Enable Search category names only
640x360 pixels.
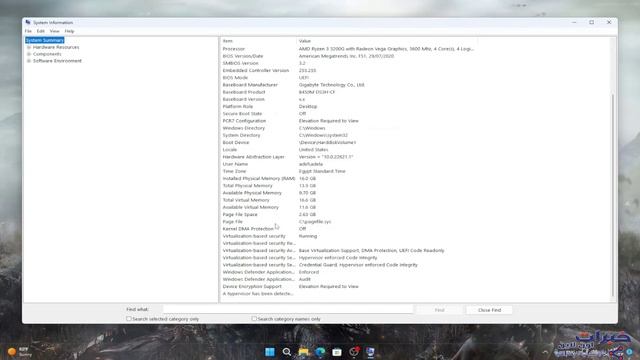pyautogui.click(x=254, y=318)
